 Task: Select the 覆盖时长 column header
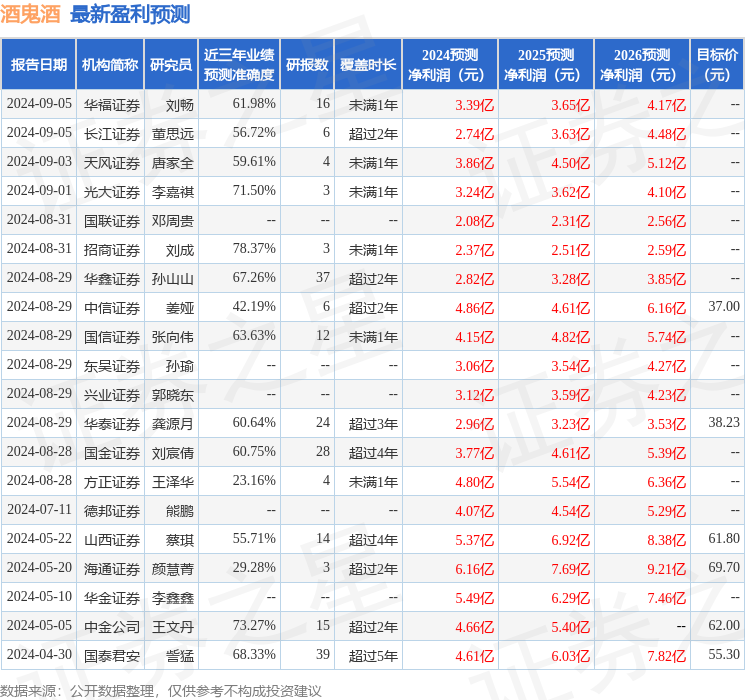(x=368, y=65)
